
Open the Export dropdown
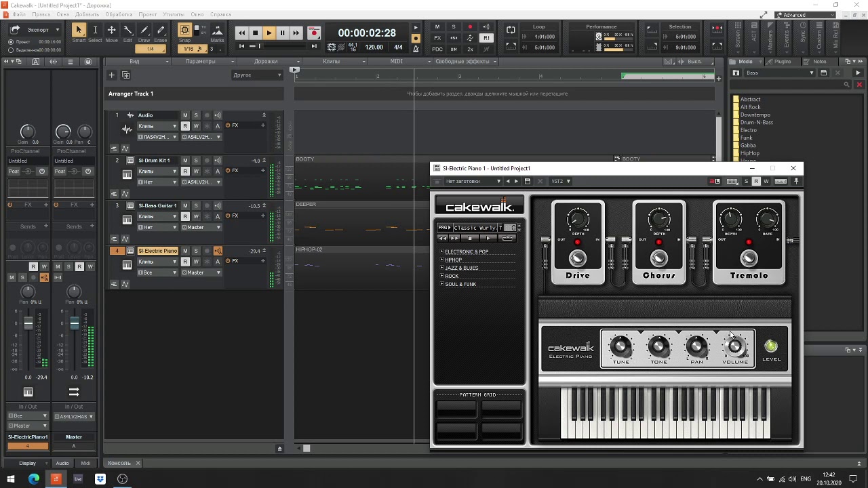[35, 30]
